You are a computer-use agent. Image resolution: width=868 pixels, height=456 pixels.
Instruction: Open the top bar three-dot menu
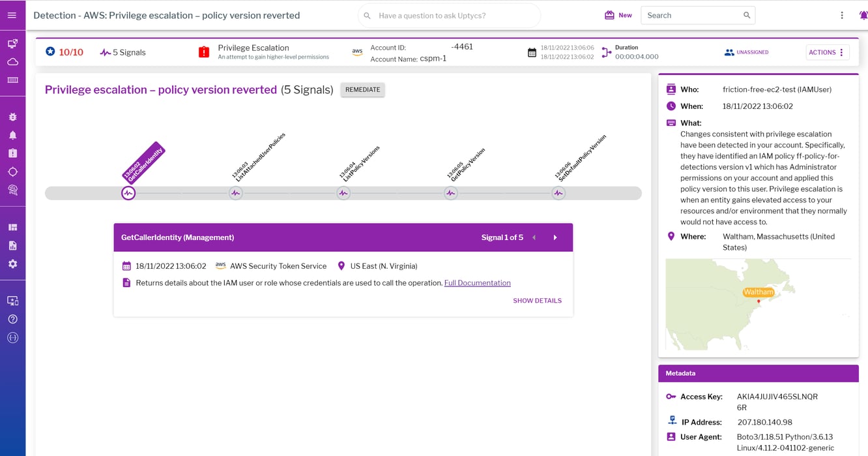(x=842, y=15)
